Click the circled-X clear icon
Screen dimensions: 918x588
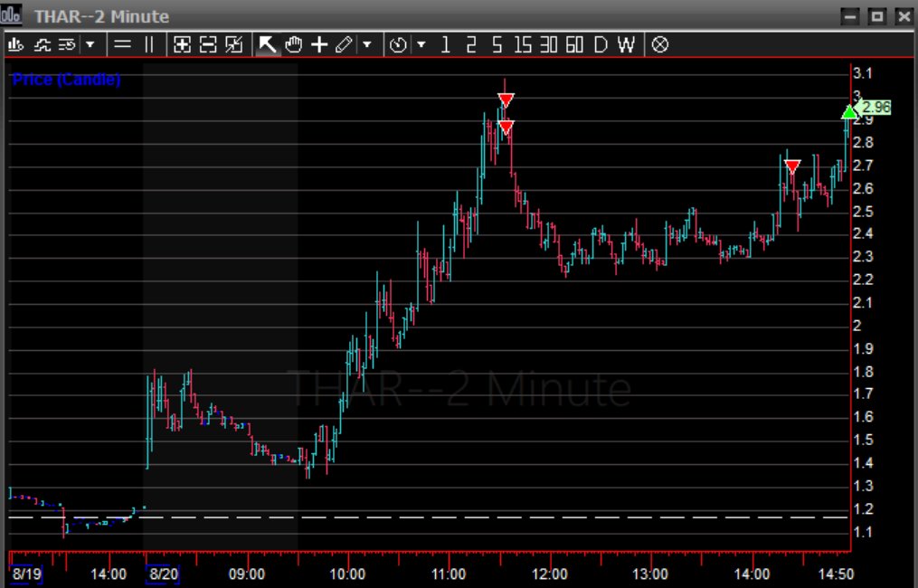point(659,43)
